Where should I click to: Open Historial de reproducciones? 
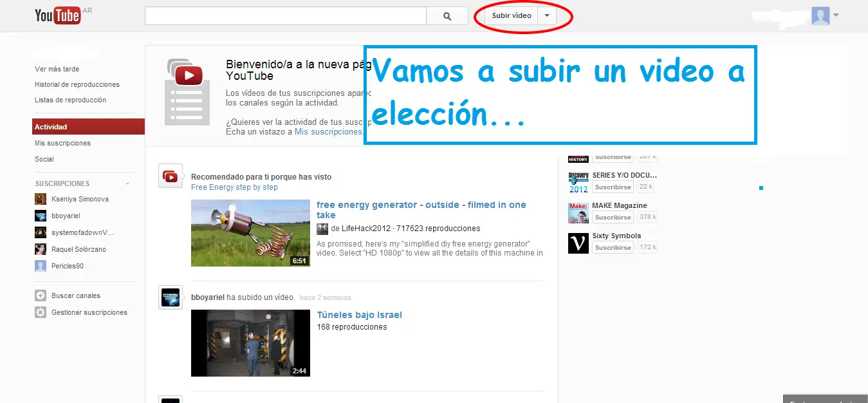(x=77, y=84)
